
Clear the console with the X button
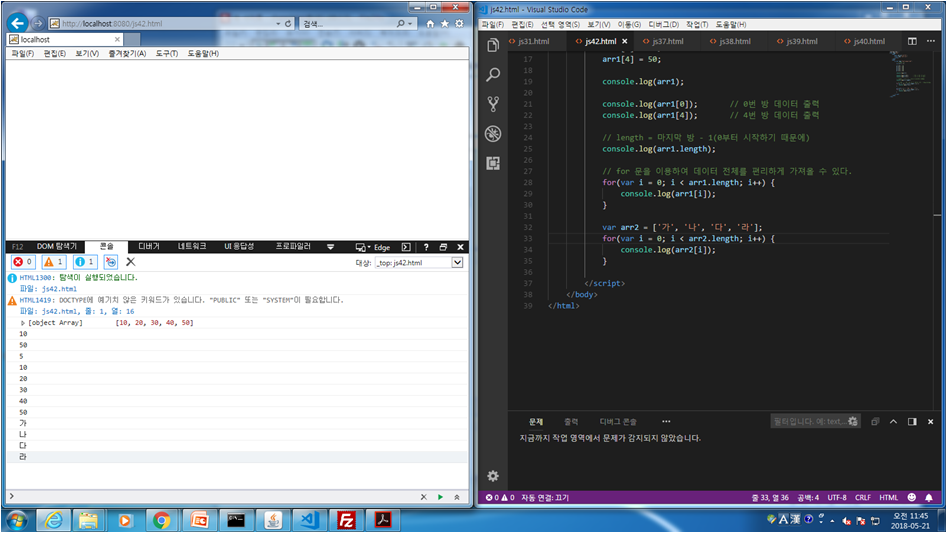[x=130, y=262]
